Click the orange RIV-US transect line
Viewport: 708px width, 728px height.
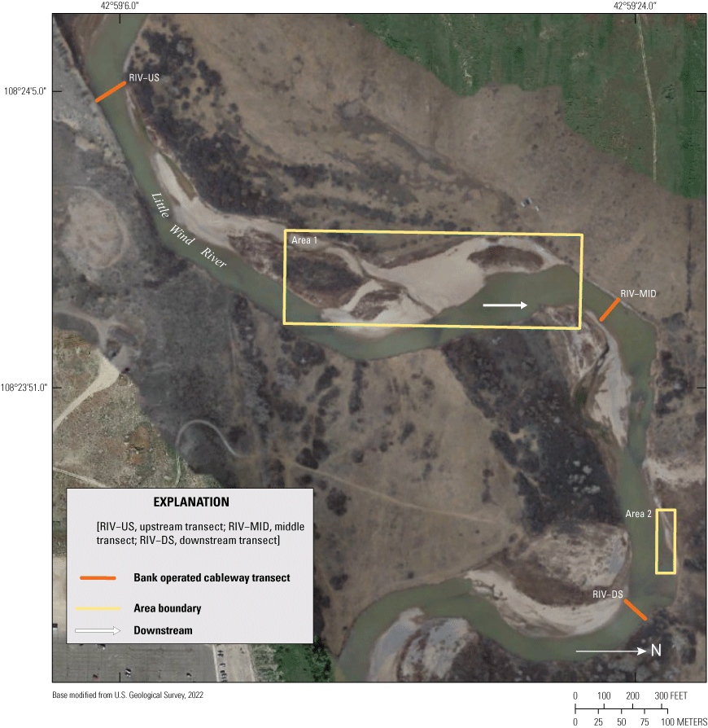(111, 91)
